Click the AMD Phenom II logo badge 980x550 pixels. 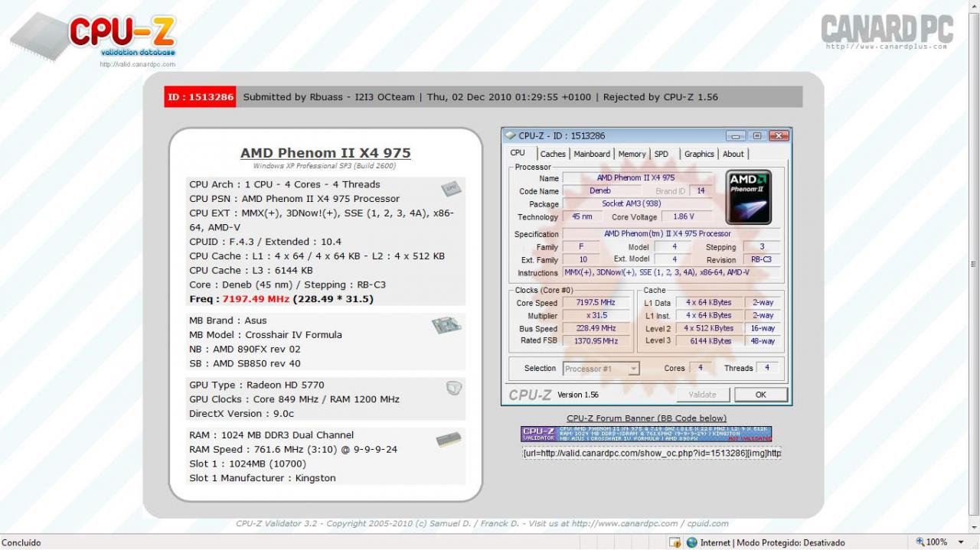748,197
